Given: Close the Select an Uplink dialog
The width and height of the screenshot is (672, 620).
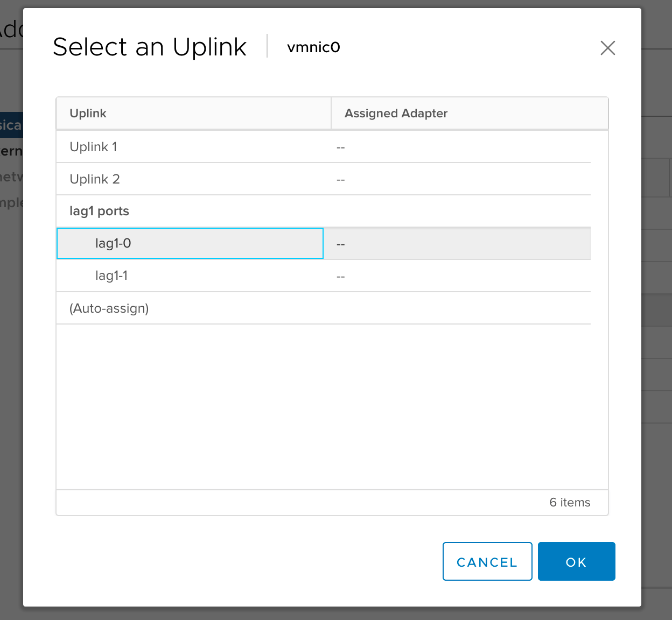Looking at the screenshot, I should (x=607, y=48).
